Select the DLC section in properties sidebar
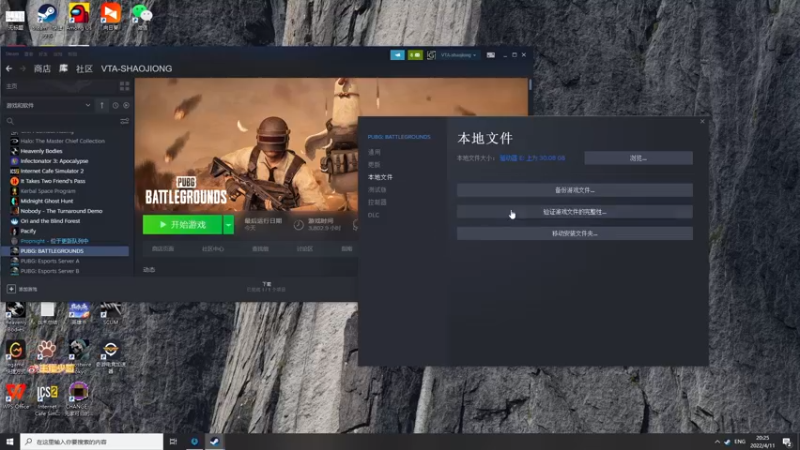 pos(373,215)
